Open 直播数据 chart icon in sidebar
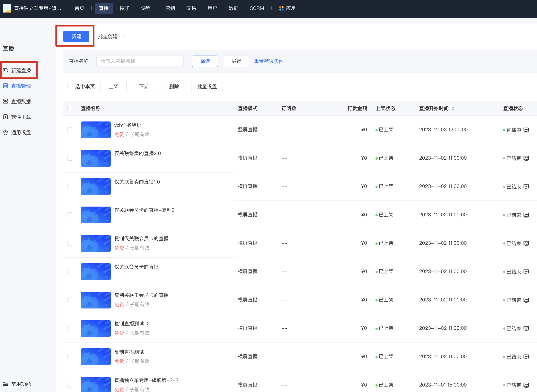This screenshot has width=537, height=392. 5,101
